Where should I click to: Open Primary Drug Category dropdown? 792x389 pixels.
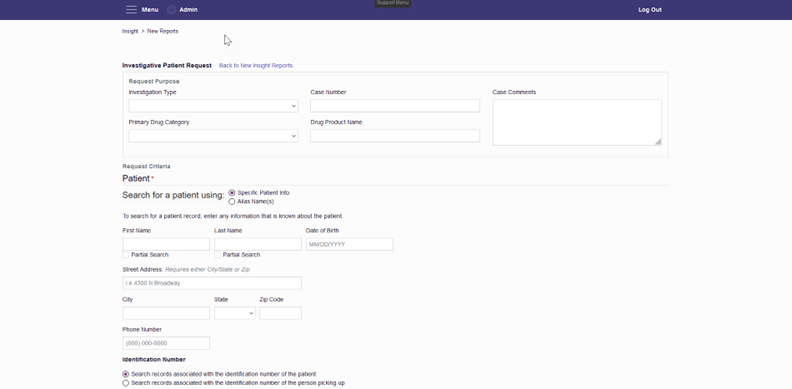pyautogui.click(x=213, y=136)
